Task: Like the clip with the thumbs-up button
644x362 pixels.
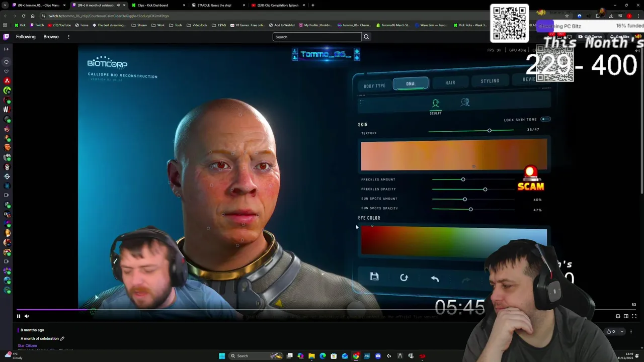Action: pos(611,331)
